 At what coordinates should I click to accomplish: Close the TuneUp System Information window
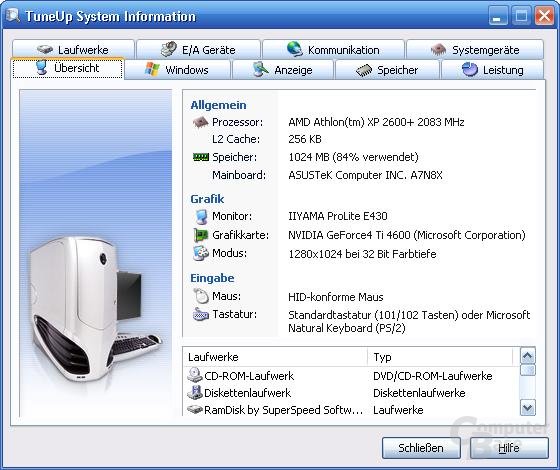pos(544,16)
